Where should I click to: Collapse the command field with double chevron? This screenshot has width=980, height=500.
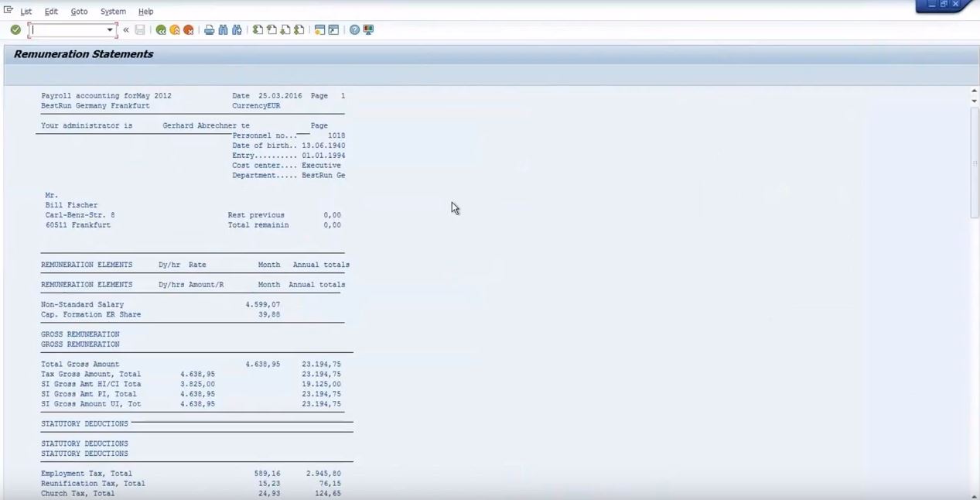click(126, 30)
